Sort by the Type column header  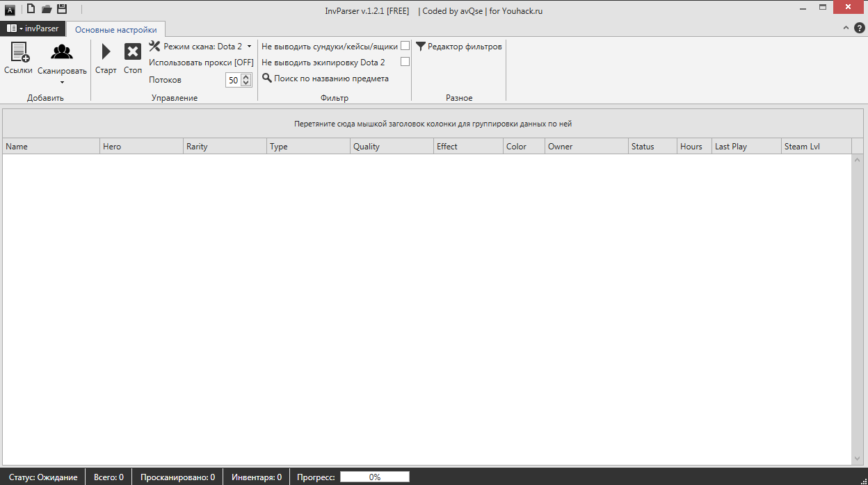(x=309, y=147)
